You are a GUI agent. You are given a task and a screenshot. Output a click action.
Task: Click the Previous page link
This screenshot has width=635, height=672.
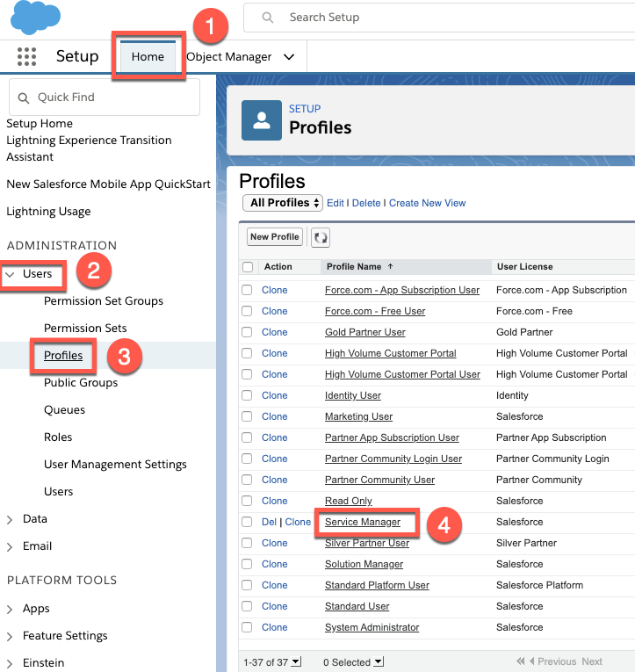coord(557,661)
